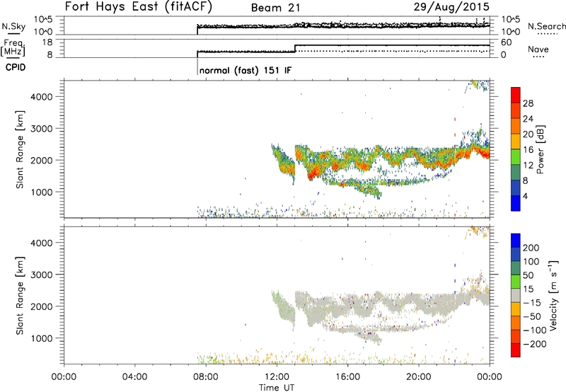The height and width of the screenshot is (392, 566).
Task: Click the 'Time UT' axis title
Action: point(277,387)
